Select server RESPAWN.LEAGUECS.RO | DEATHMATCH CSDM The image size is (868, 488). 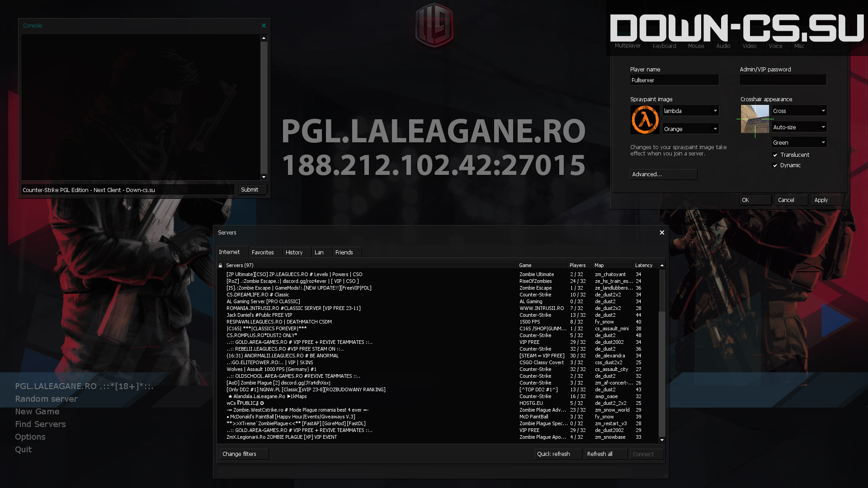(x=438, y=322)
